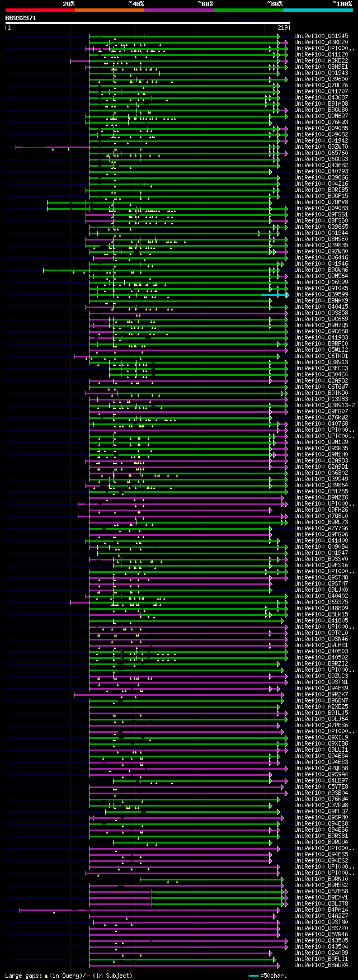
Task: Select the UniRef100_B9RZI2 row label
Action: click(x=321, y=664)
